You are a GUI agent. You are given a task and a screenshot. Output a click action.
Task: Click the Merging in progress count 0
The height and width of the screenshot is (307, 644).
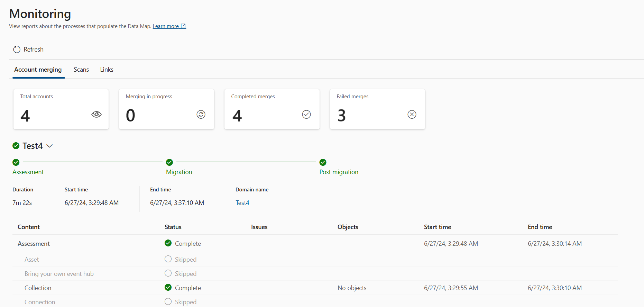click(130, 115)
